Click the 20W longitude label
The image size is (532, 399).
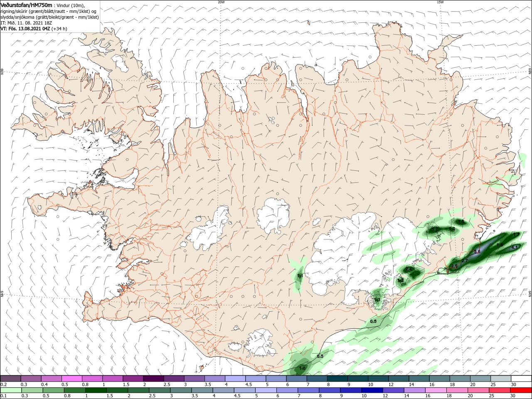(221, 2)
